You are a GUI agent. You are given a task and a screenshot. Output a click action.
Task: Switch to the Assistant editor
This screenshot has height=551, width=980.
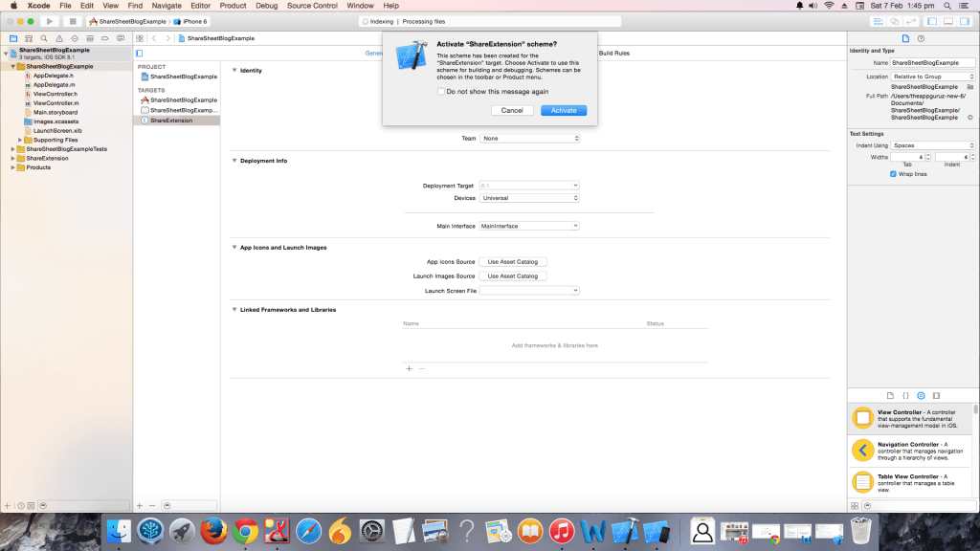click(x=895, y=21)
